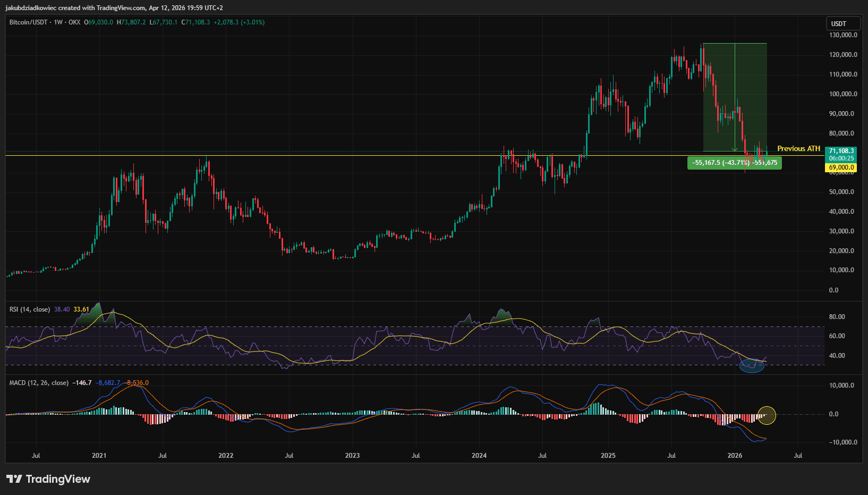Click the 2026 label on time axis
This screenshot has height=495, width=868.
(x=735, y=456)
